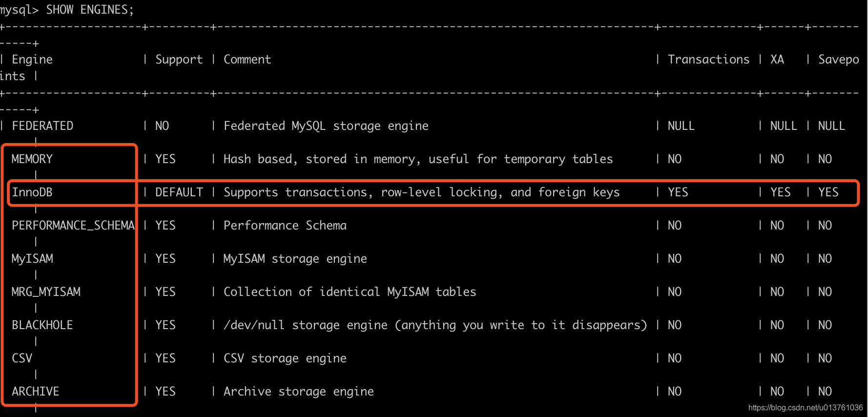The height and width of the screenshot is (417, 868).
Task: Select the InnoDB engine name
Action: 32,192
